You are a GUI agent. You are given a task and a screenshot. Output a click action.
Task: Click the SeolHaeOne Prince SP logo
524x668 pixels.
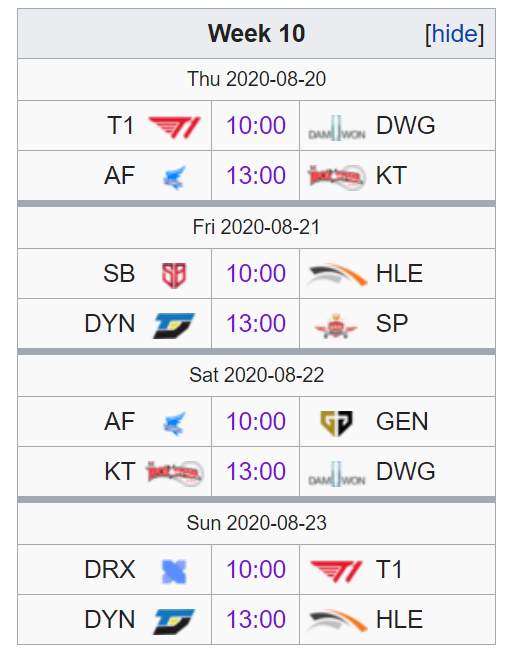337,325
